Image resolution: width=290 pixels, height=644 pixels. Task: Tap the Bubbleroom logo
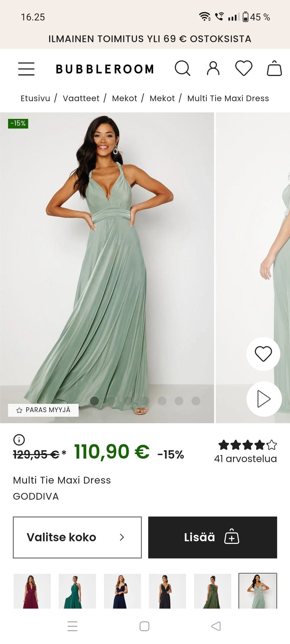(x=105, y=69)
